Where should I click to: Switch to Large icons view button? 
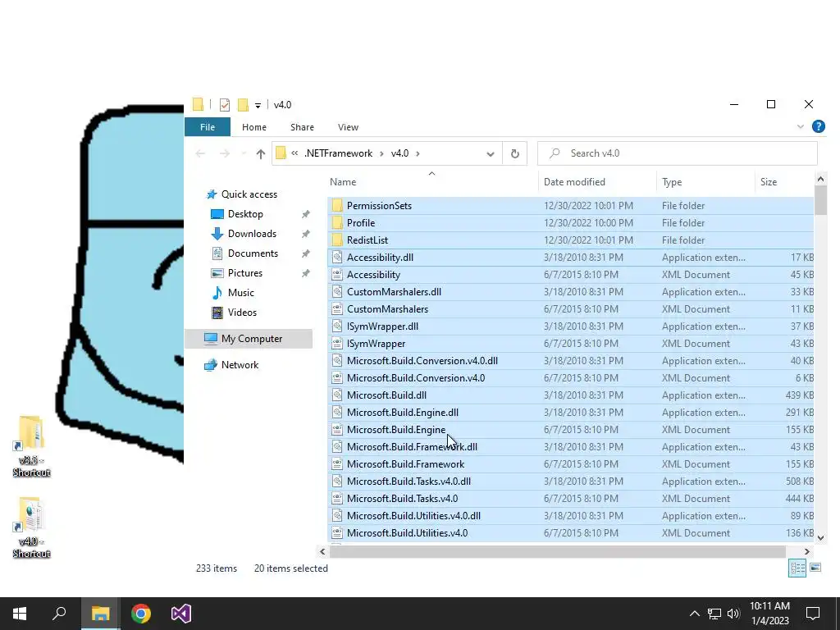[x=815, y=568]
